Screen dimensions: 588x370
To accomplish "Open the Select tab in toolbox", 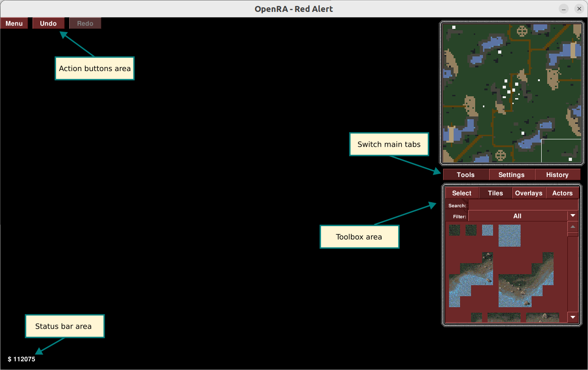I will coord(462,193).
